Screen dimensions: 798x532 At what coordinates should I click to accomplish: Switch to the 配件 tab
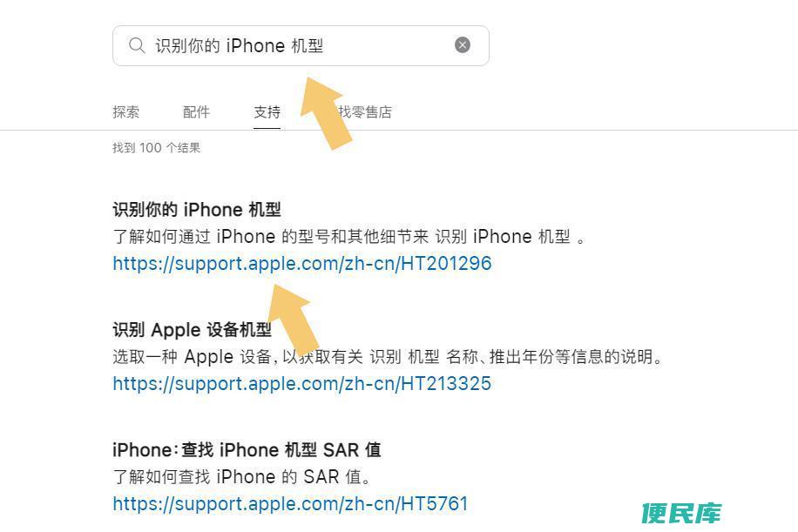click(196, 112)
